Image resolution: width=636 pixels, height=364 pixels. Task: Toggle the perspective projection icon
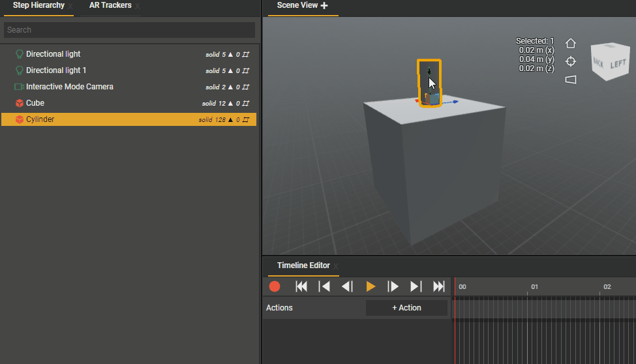571,80
